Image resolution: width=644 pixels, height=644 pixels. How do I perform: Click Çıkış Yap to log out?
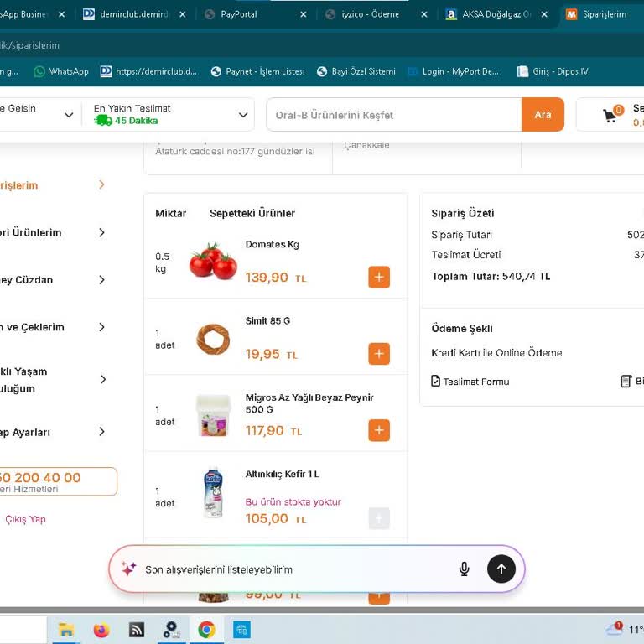(24, 519)
